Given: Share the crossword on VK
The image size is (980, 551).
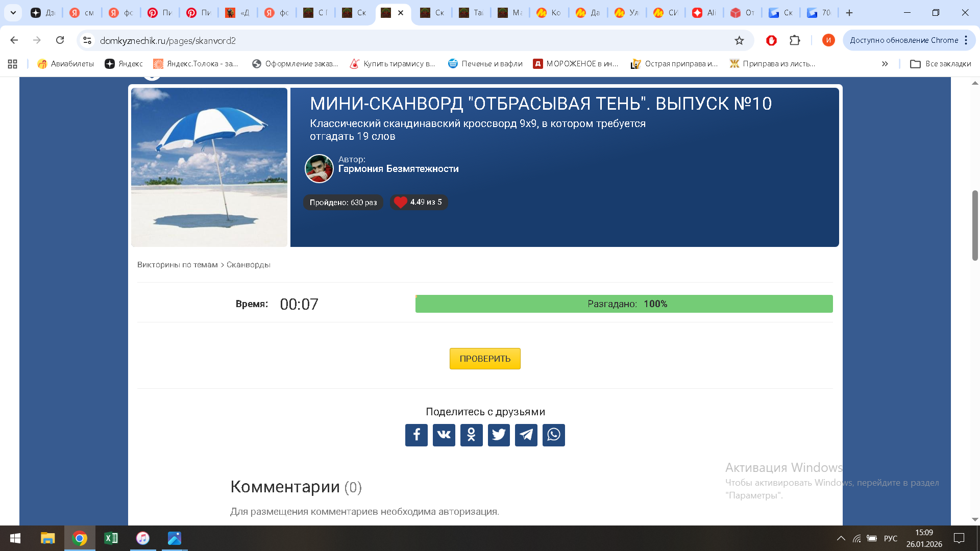Looking at the screenshot, I should coord(444,435).
